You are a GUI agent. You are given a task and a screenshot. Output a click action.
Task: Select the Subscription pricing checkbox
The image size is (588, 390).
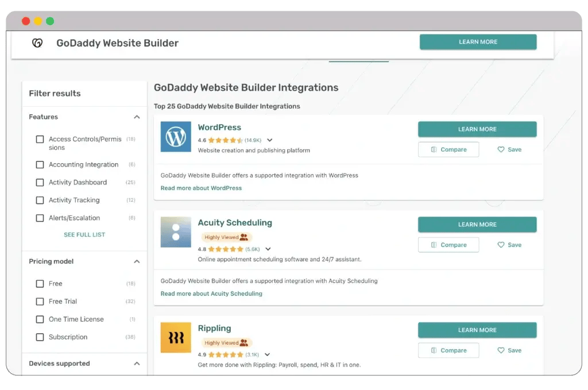point(40,337)
